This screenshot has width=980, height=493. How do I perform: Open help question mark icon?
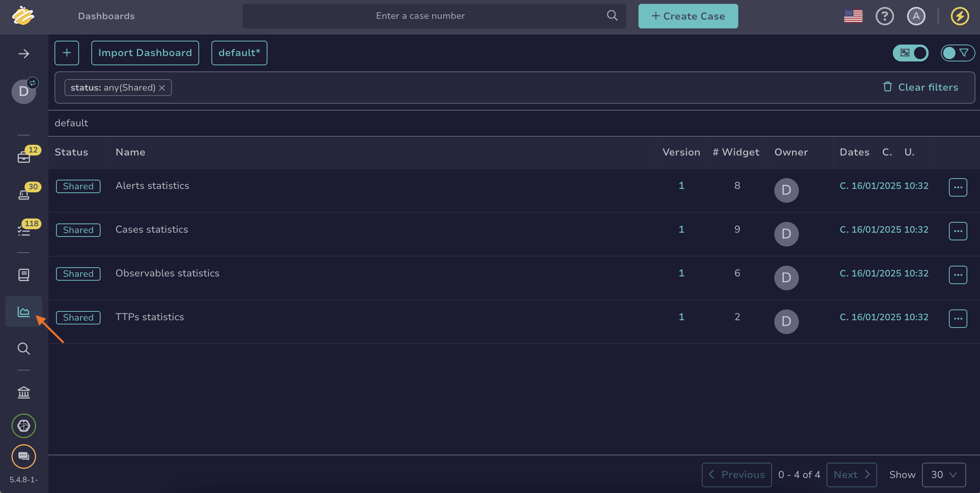[885, 16]
